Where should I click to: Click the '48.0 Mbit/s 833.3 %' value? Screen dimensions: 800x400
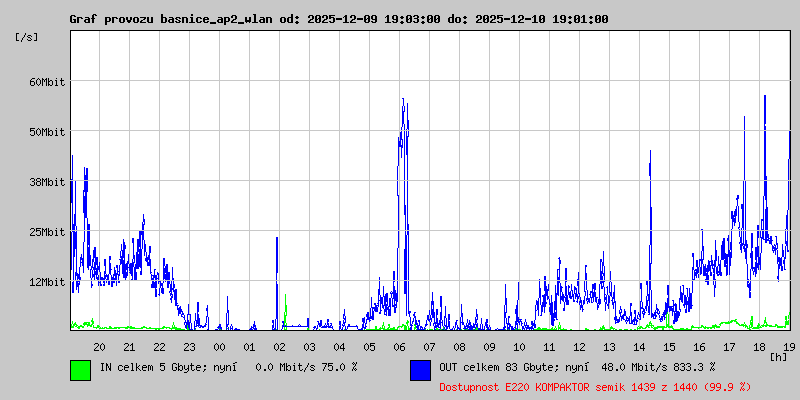click(x=658, y=367)
